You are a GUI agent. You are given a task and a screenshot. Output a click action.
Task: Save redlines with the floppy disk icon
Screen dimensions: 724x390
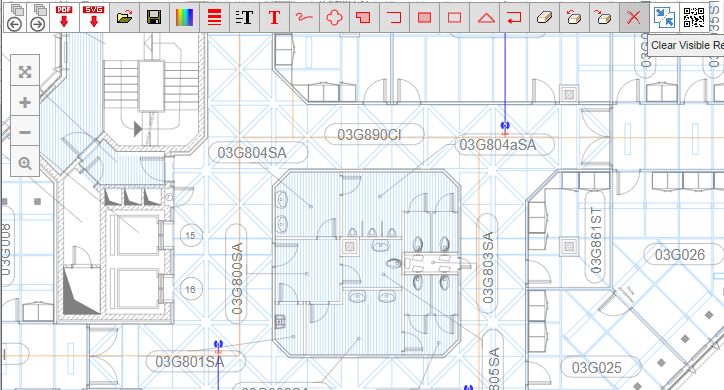tap(154, 17)
